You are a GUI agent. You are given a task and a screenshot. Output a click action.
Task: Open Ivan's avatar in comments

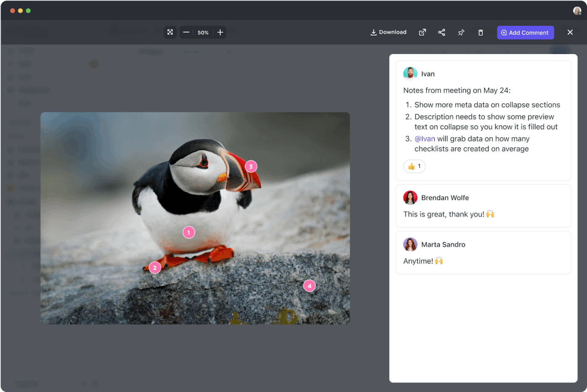click(410, 73)
